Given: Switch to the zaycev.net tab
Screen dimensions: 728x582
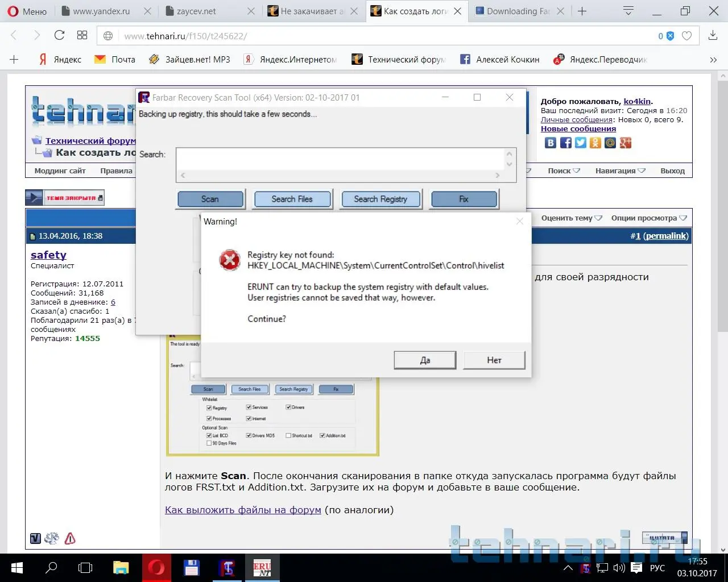Looking at the screenshot, I should coord(196,11).
